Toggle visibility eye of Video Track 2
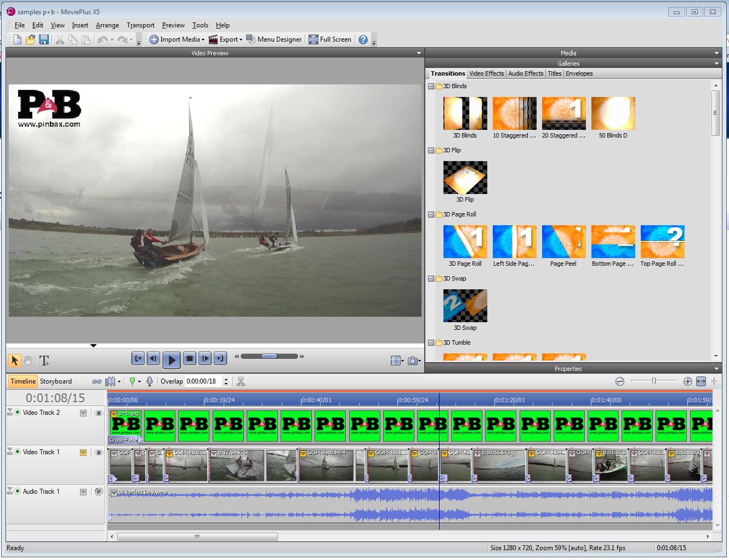 (x=99, y=413)
